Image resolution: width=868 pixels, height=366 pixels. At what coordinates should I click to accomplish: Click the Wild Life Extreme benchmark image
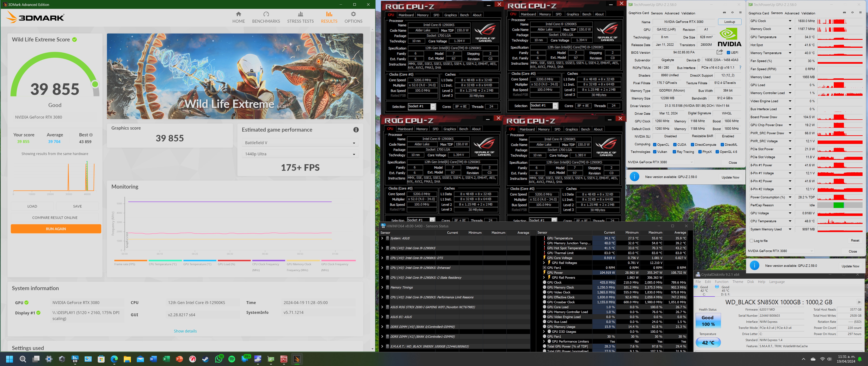point(235,76)
